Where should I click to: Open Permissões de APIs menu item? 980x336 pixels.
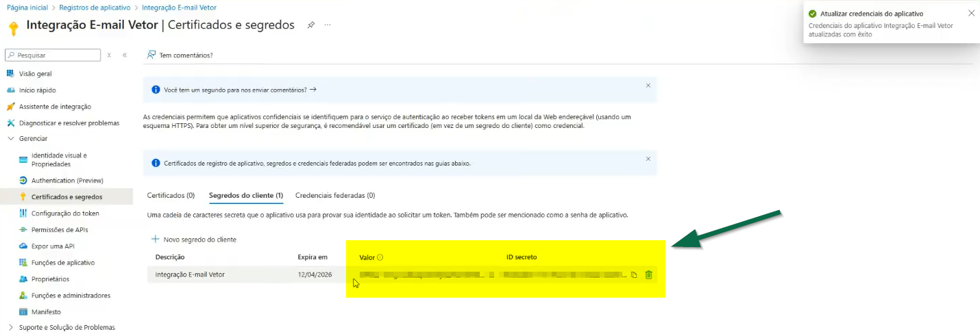60,230
